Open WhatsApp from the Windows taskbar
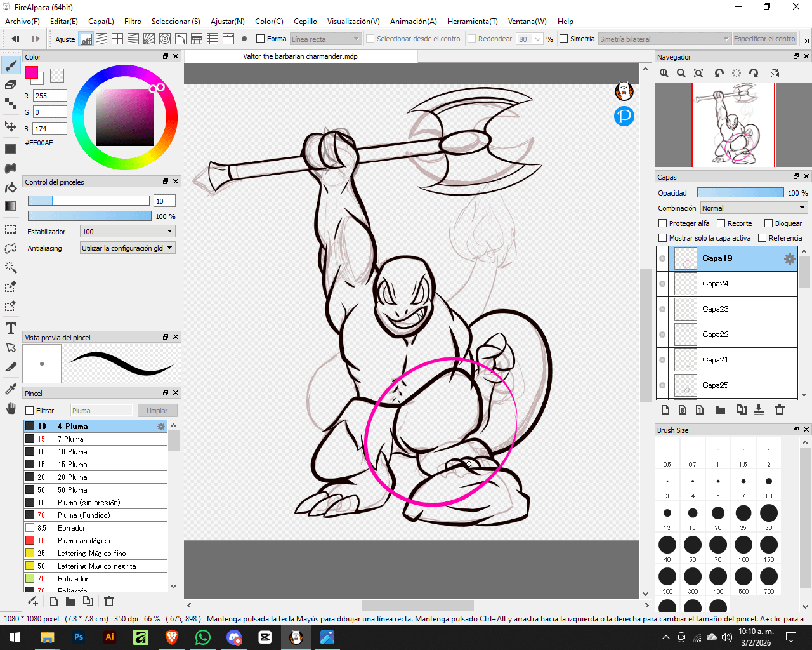The image size is (812, 650). pyautogui.click(x=203, y=637)
